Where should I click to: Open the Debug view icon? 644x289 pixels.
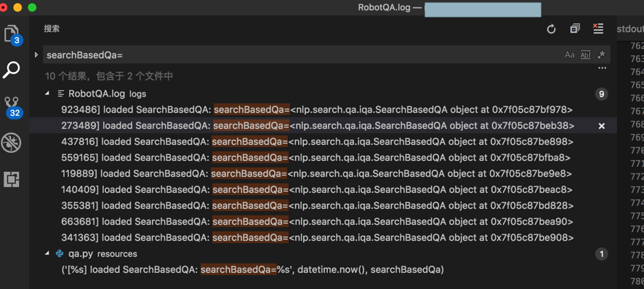[12, 143]
